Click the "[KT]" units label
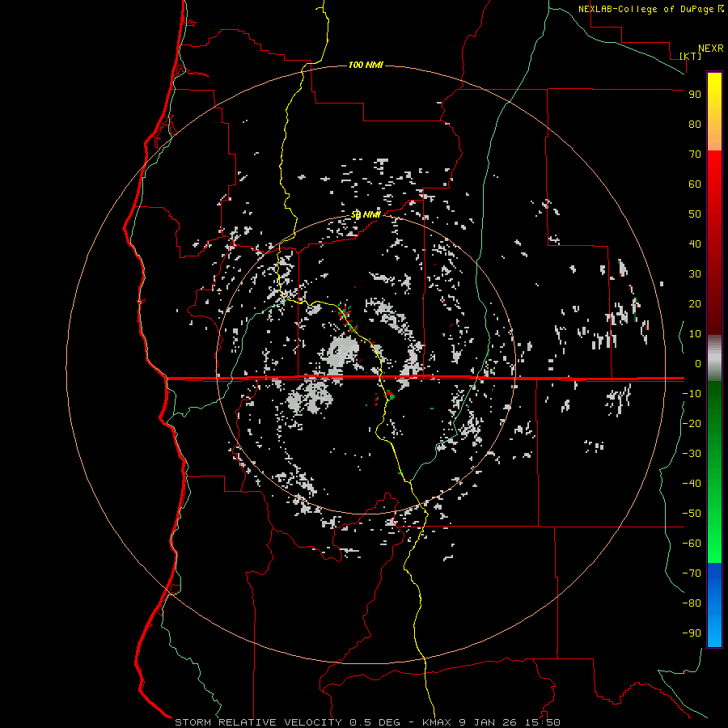The image size is (728, 728). tap(691, 56)
